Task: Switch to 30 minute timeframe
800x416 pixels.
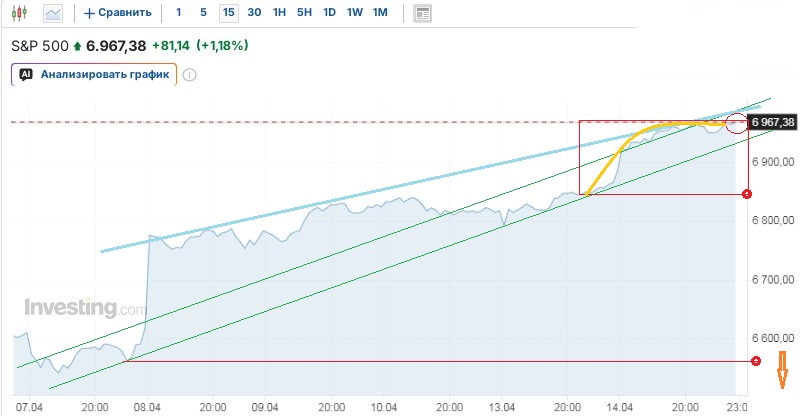Action: click(254, 13)
